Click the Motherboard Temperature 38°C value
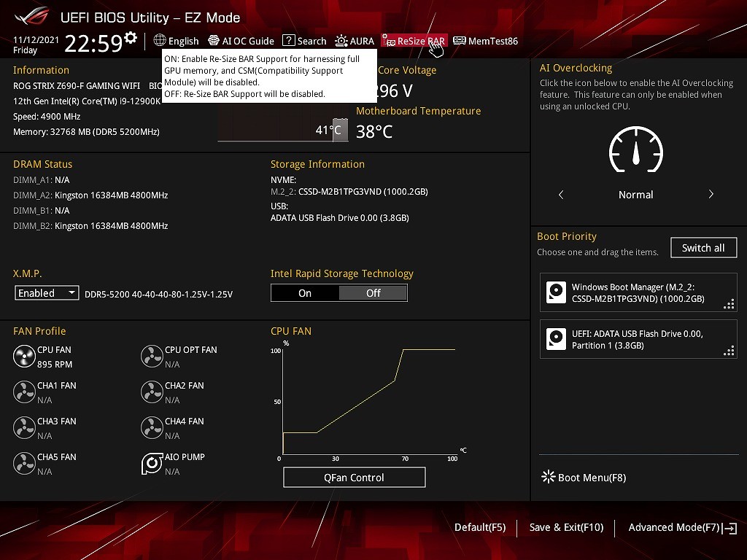Image resolution: width=747 pixels, height=560 pixels. click(374, 131)
